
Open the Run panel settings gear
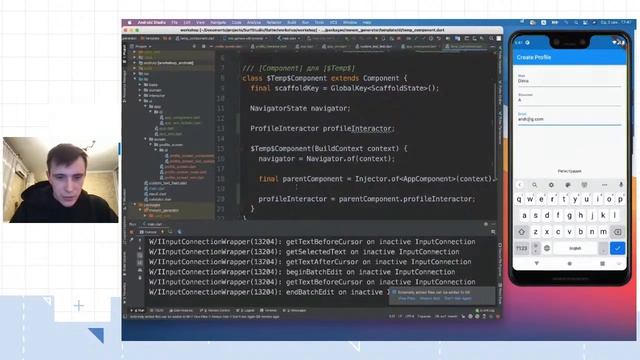tap(486, 224)
